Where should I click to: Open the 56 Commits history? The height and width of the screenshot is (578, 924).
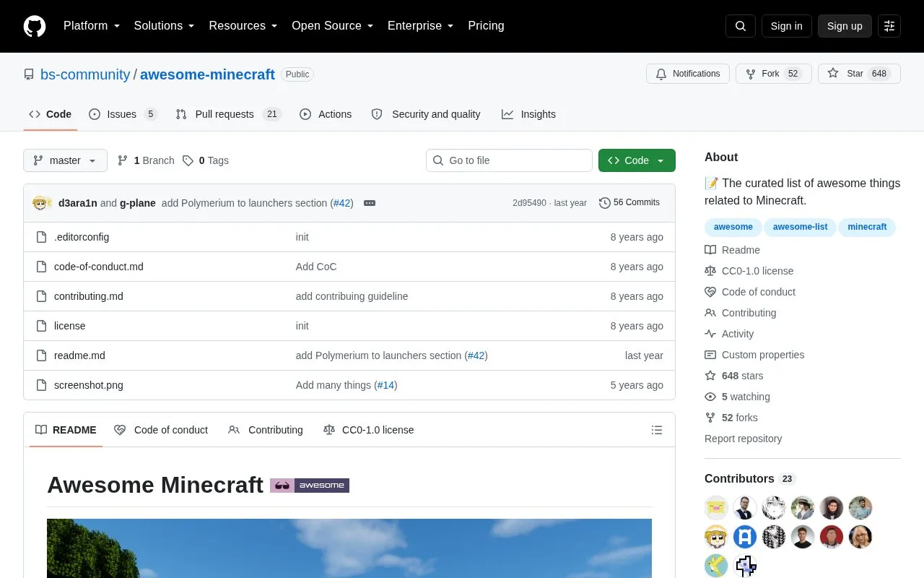pyautogui.click(x=629, y=203)
